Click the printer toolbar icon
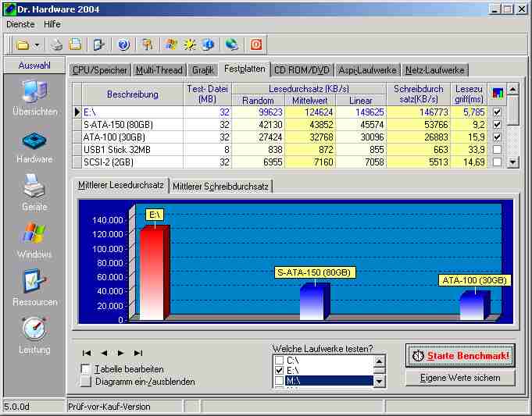The width and height of the screenshot is (532, 416). tap(57, 44)
